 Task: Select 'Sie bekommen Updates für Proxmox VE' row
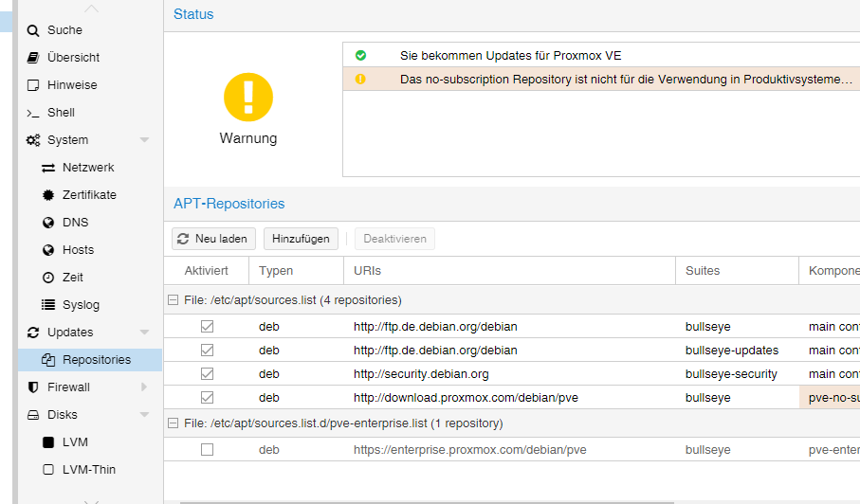tap(602, 55)
